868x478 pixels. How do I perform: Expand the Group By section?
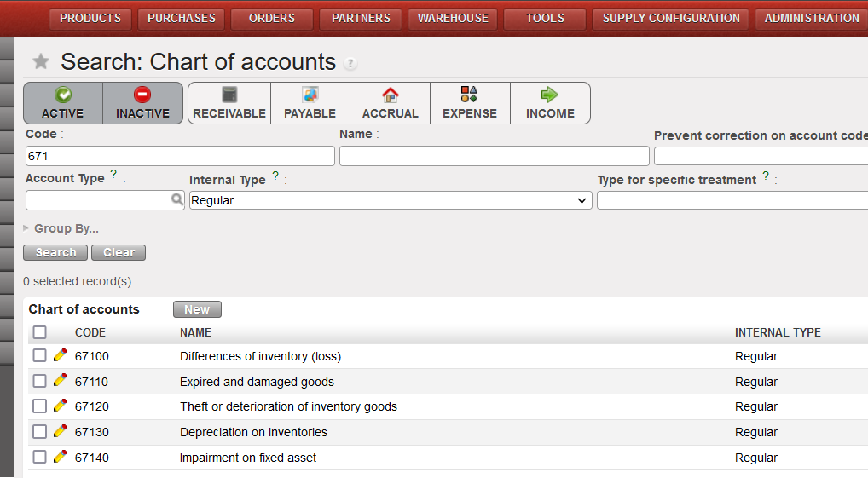61,228
